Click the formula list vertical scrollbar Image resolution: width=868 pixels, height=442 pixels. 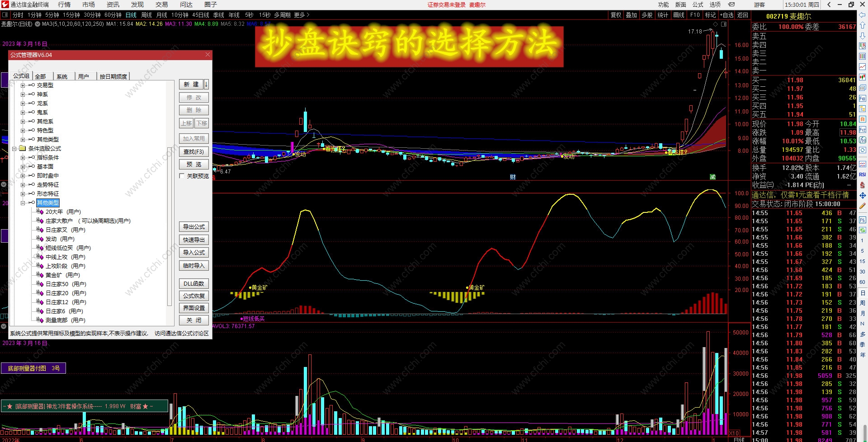(170, 226)
